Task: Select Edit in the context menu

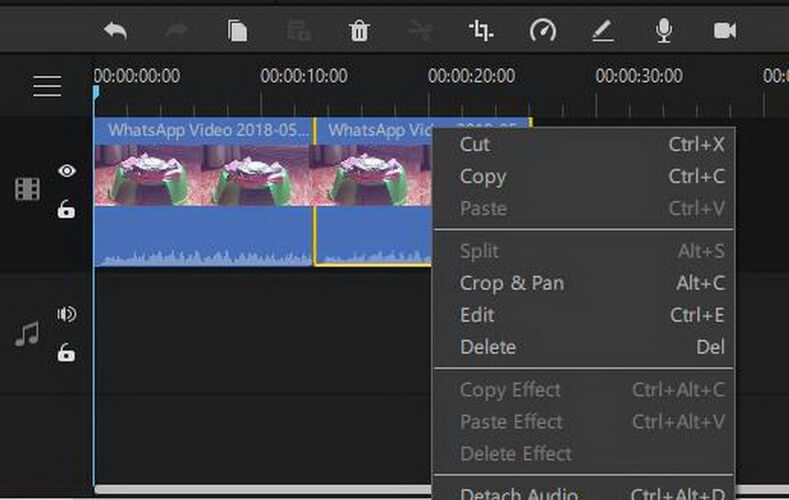Action: (584, 315)
